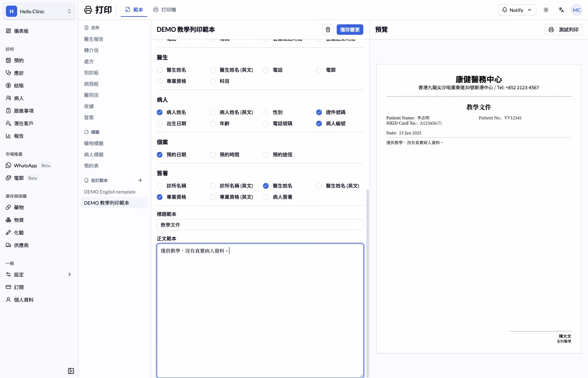Click the template editor vertical scrollbar

click(367, 283)
